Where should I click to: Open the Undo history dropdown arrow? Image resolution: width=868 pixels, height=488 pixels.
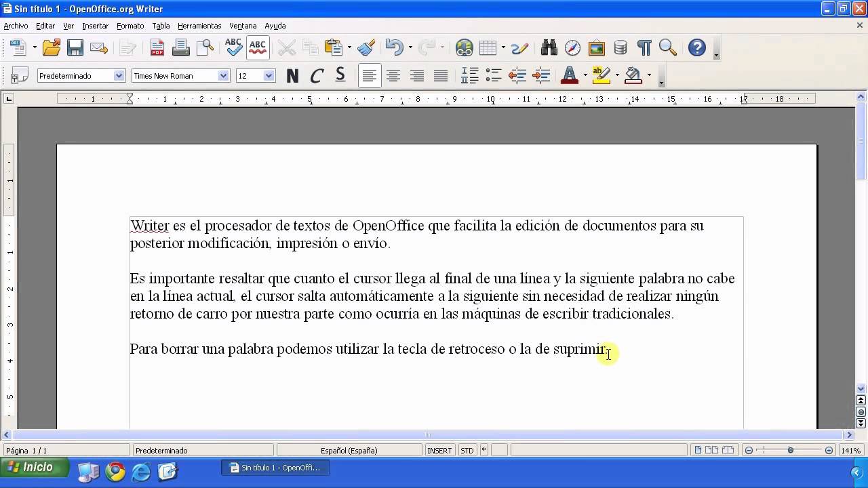pos(410,47)
